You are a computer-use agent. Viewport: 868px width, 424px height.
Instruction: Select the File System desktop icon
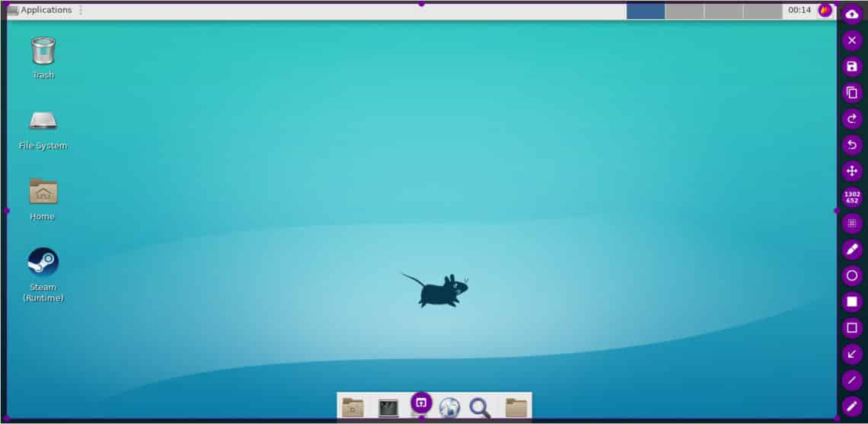click(43, 130)
